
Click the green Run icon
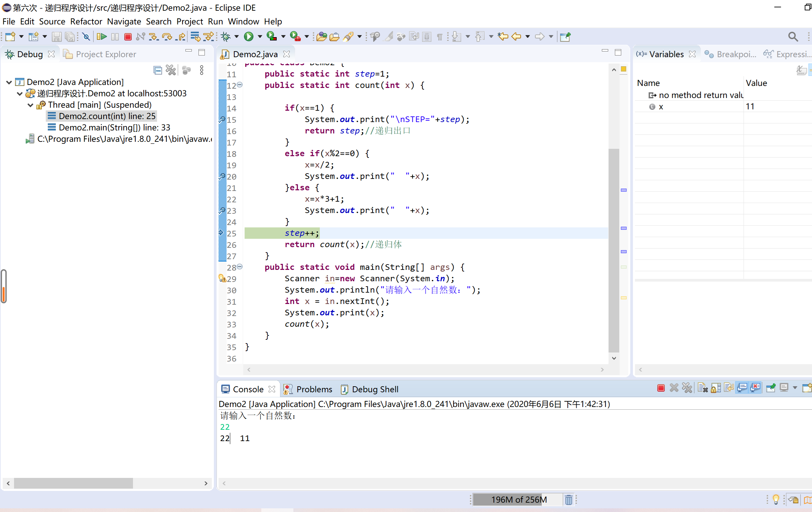tap(249, 36)
